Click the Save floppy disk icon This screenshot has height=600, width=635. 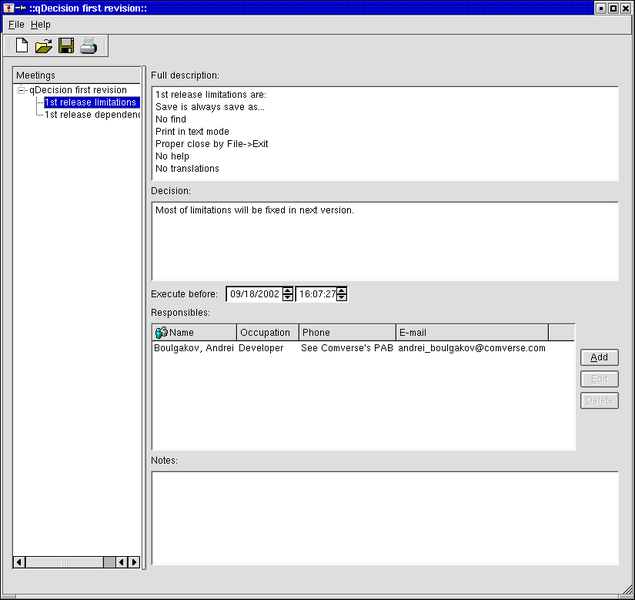pos(66,46)
